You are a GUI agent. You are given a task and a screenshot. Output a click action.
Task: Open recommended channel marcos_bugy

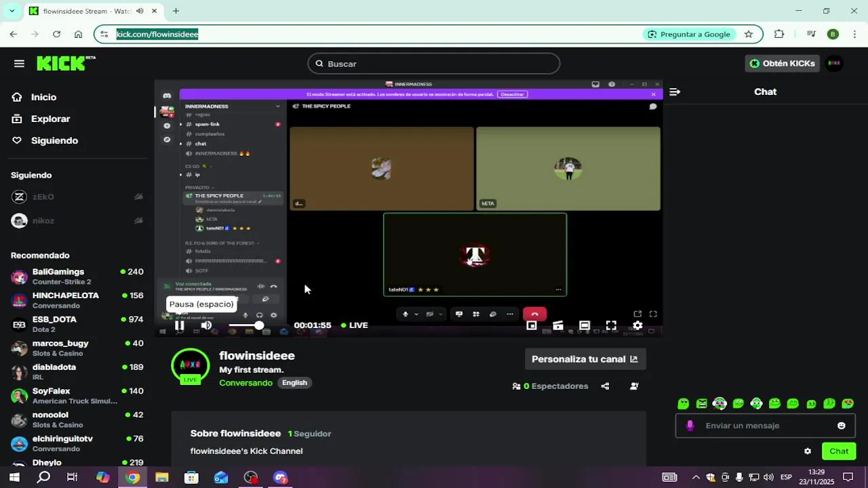[x=77, y=348]
